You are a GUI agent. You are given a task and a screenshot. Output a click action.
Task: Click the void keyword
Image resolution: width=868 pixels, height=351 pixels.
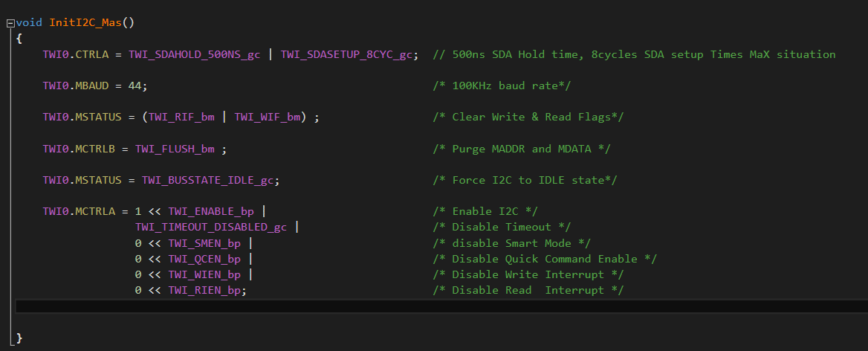click(29, 23)
